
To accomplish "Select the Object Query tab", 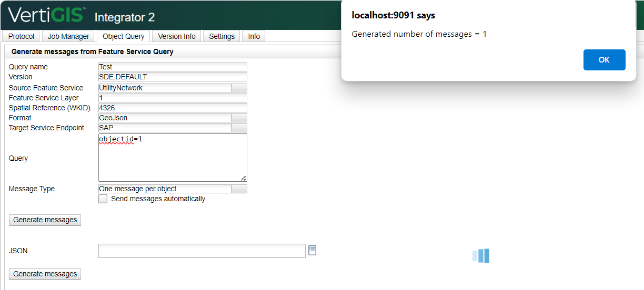I will [124, 36].
